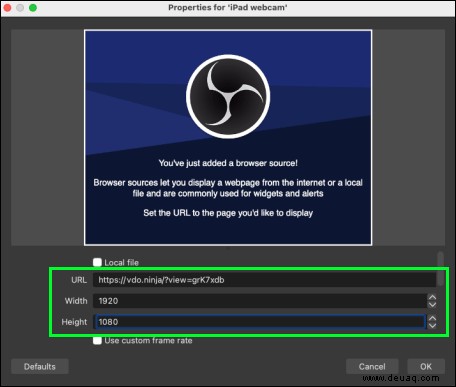
Task: Click the 'You've just added a browser source!' text
Action: point(228,163)
